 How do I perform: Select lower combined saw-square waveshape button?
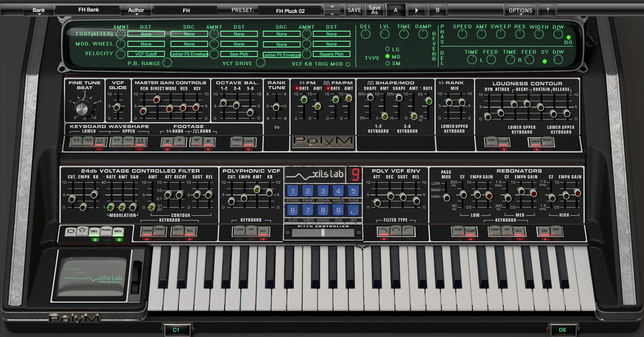tap(100, 142)
